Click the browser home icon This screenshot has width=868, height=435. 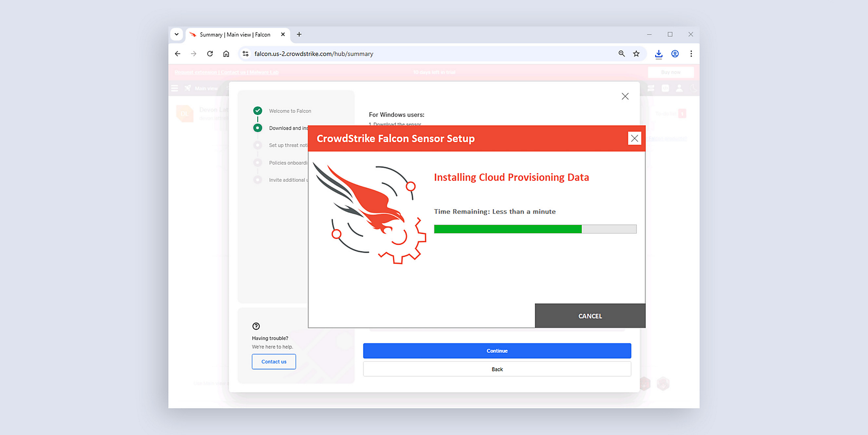click(x=226, y=54)
